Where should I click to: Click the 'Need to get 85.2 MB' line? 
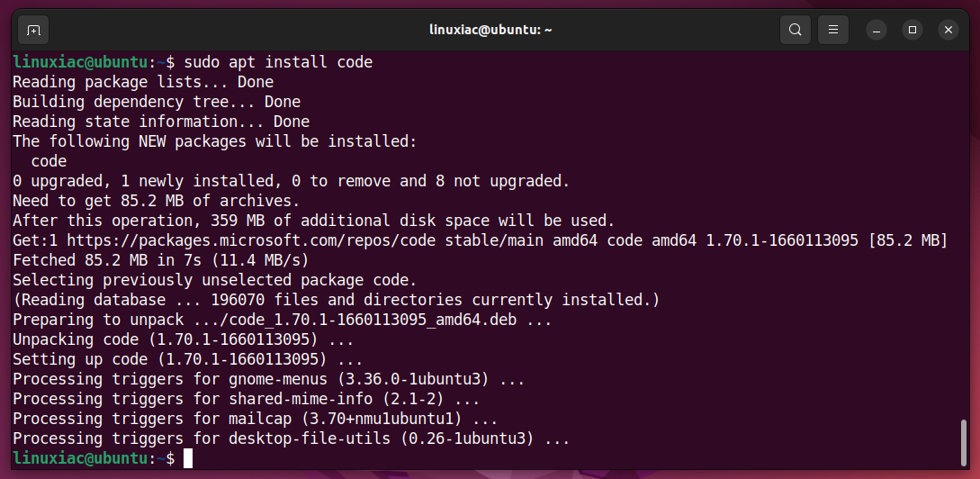(x=157, y=201)
